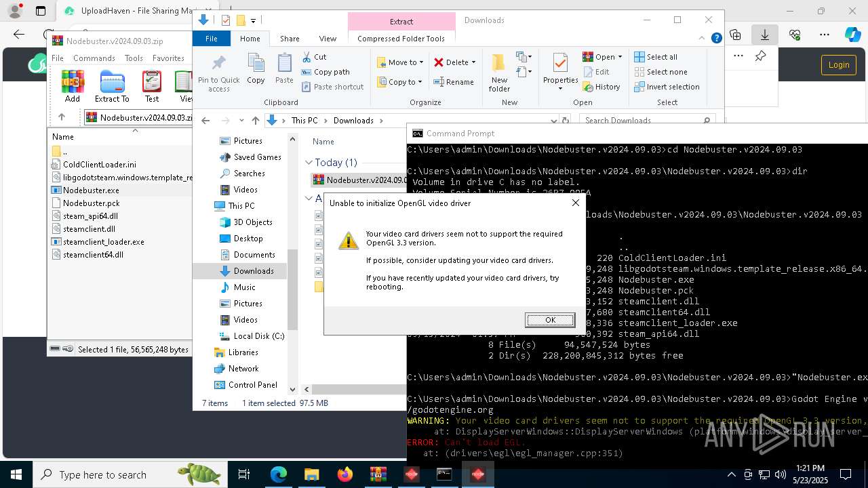868x488 pixels.
Task: Click History in the ribbon
Action: coord(601,87)
